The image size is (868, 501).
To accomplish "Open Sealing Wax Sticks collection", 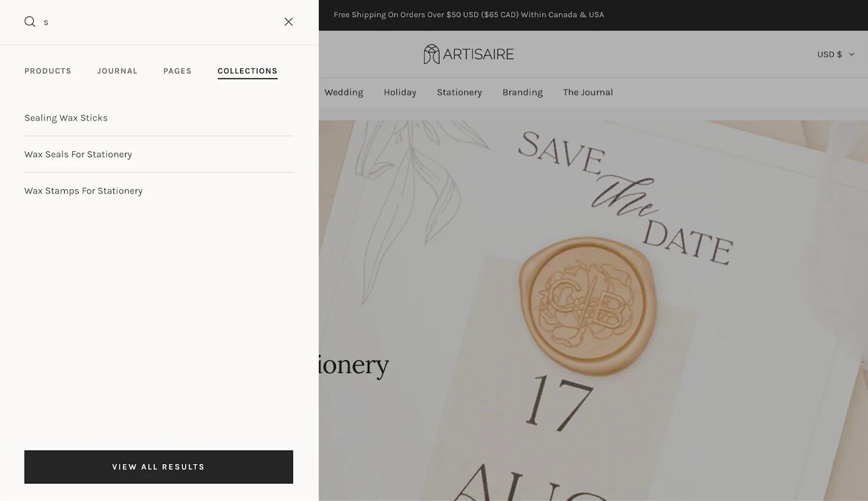I will pos(66,118).
